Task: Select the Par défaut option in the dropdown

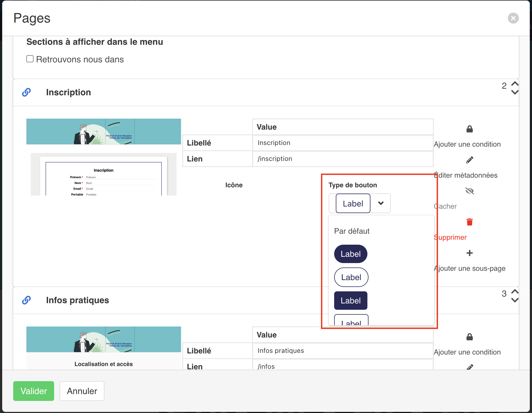Action: click(x=352, y=231)
